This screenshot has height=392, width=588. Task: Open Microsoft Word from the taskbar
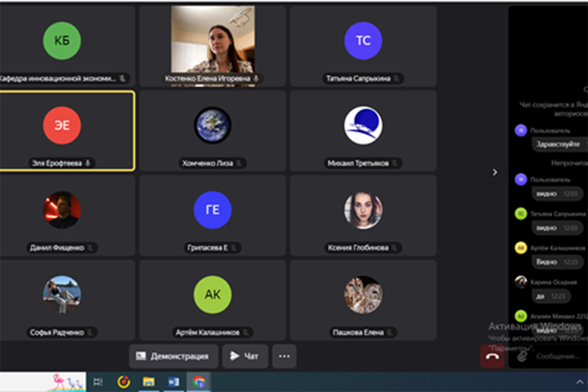[x=173, y=382]
